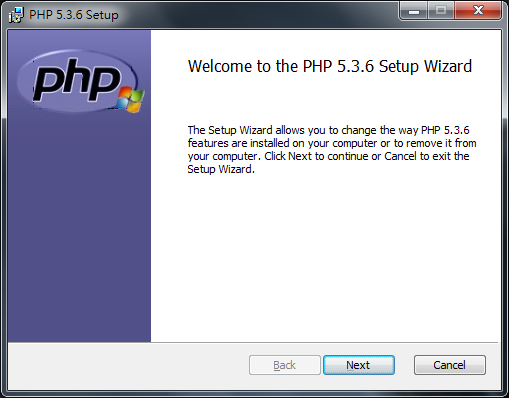This screenshot has width=509, height=398.
Task: Close the PHP 5.3.6 Setup window
Action: click(478, 11)
